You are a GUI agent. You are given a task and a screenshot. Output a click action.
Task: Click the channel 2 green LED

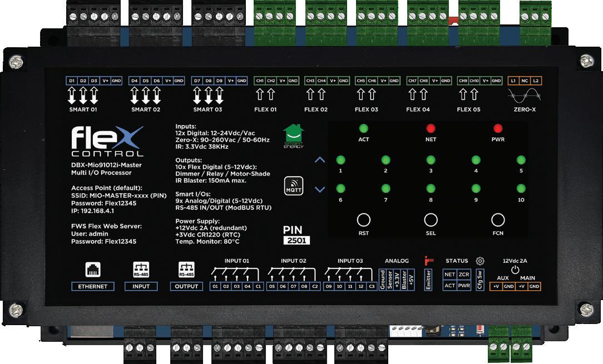pos(385,160)
